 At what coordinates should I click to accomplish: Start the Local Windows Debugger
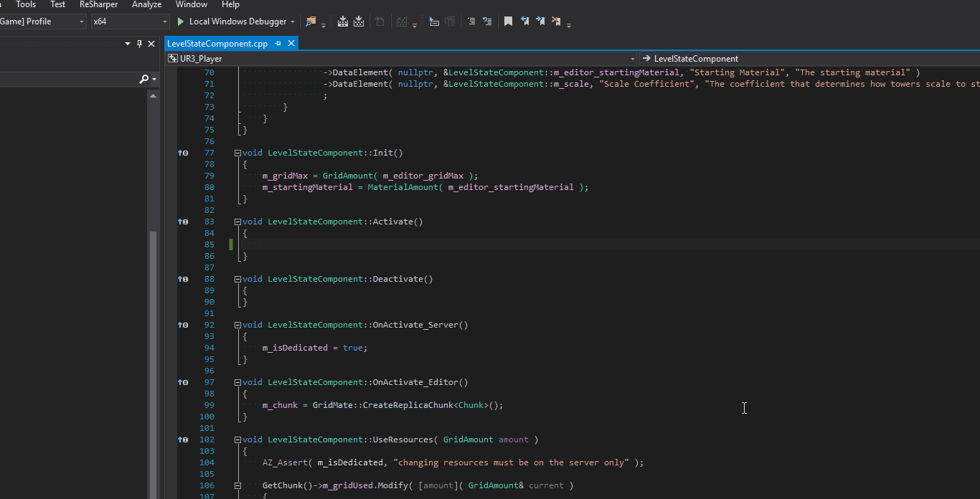pyautogui.click(x=231, y=22)
